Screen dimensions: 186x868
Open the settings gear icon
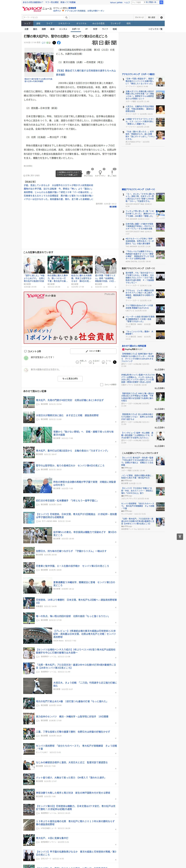click(x=161, y=17)
